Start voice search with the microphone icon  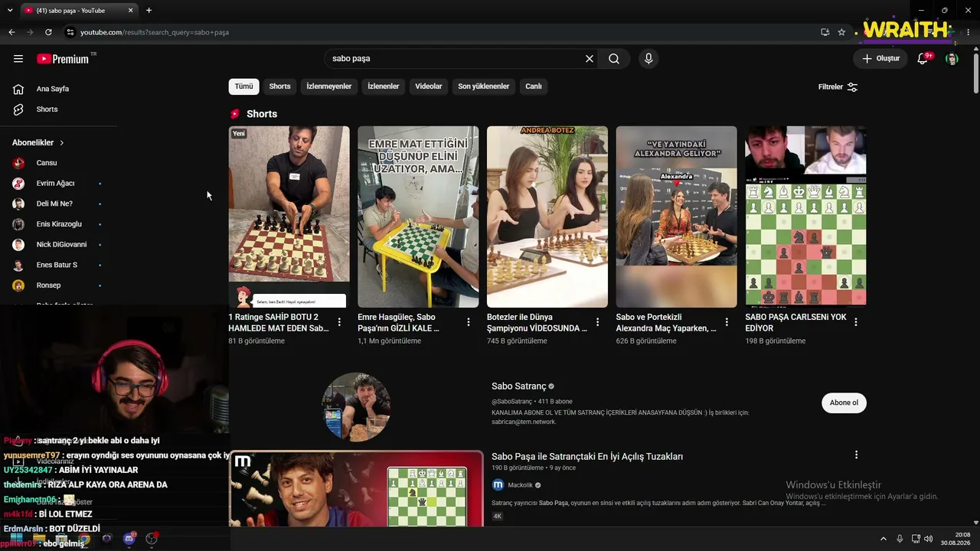[x=648, y=59]
